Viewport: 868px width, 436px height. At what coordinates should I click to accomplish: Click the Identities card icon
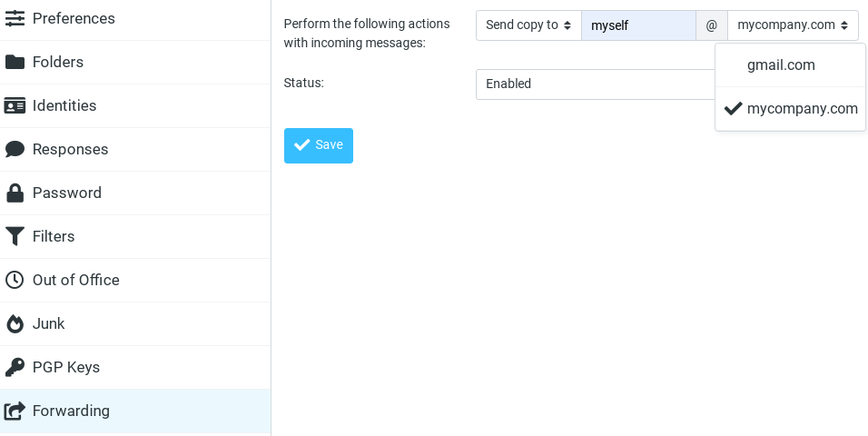click(x=15, y=105)
